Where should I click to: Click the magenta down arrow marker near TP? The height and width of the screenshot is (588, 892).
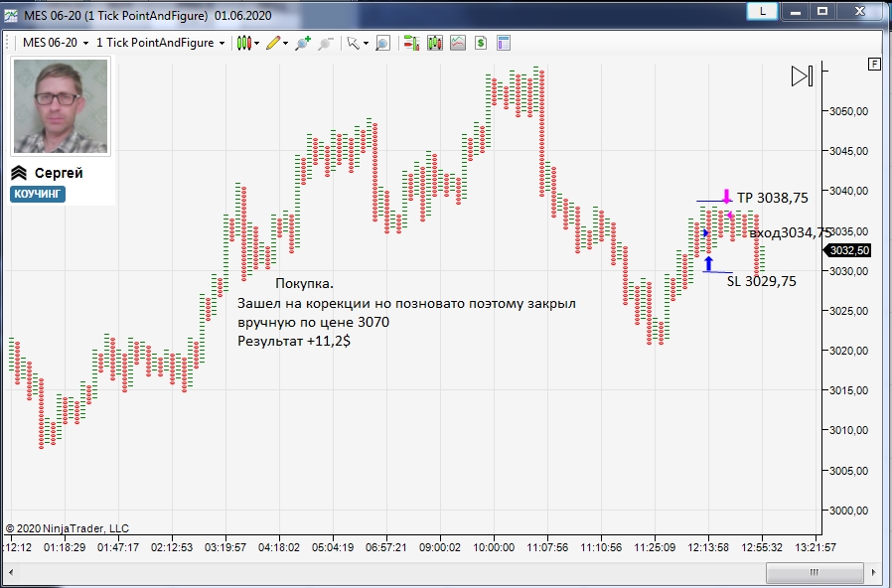tap(726, 196)
